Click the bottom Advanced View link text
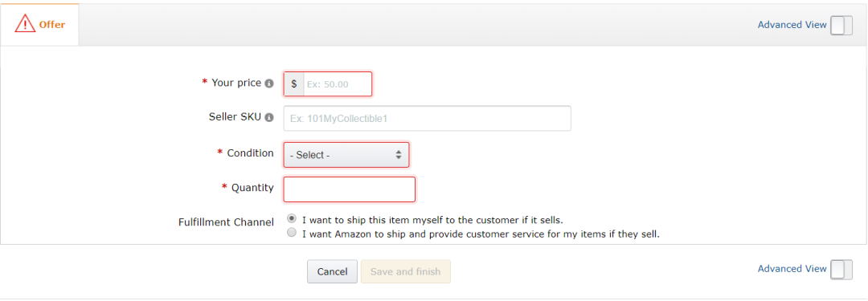Viewport: 868px width, 301px height. 792,269
